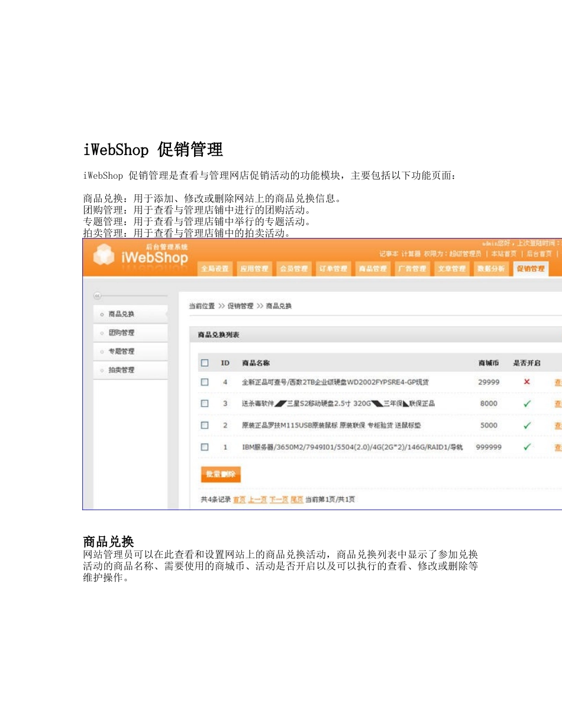This screenshot has width=562, height=728.
Task: Click the 罗技M115USB mouse product name
Action: [332, 426]
